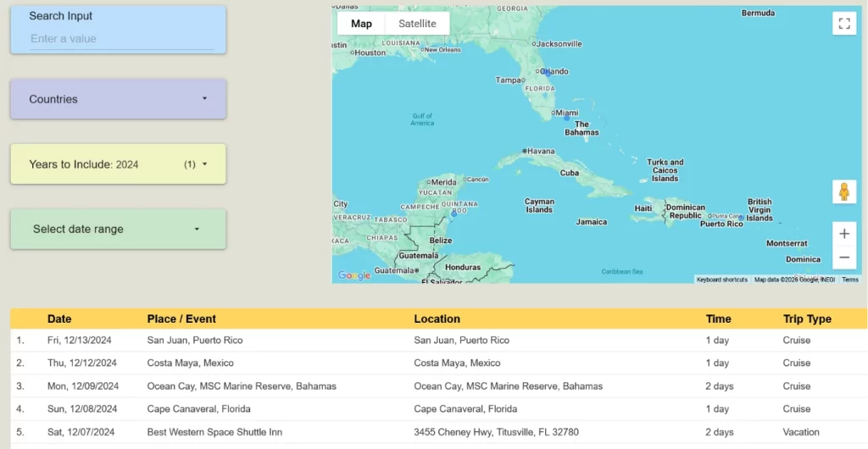The width and height of the screenshot is (868, 449).
Task: Click the Location column header
Action: tap(437, 319)
